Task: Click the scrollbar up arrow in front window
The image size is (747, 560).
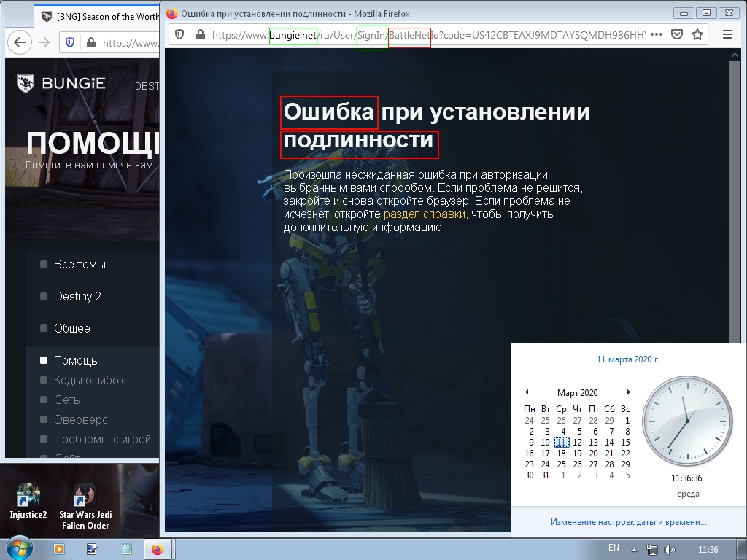Action: click(735, 55)
